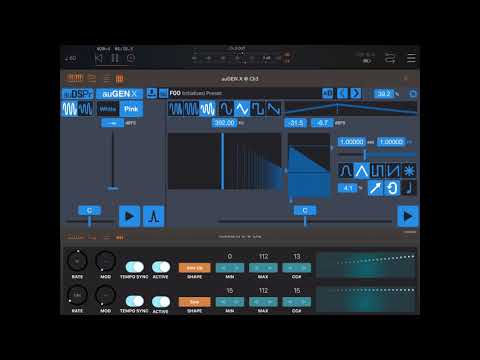
Task: Edit the -31.5 dBFS level field
Action: pos(296,123)
